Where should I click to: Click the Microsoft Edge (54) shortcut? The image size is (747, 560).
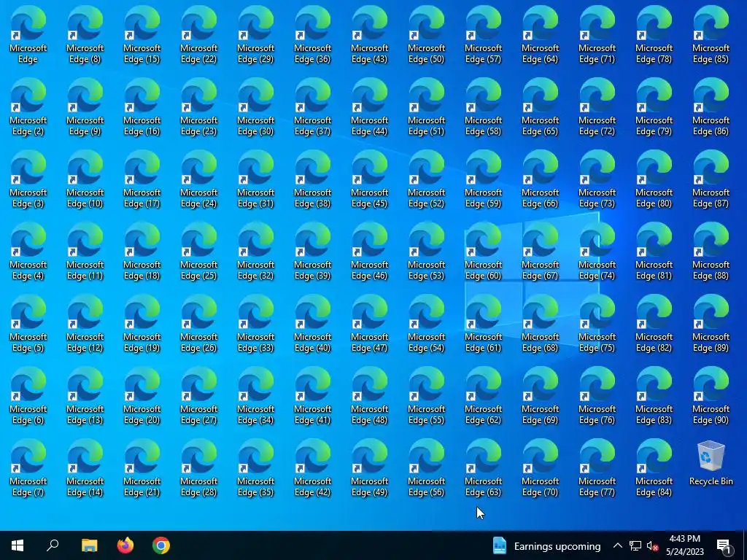426,324
